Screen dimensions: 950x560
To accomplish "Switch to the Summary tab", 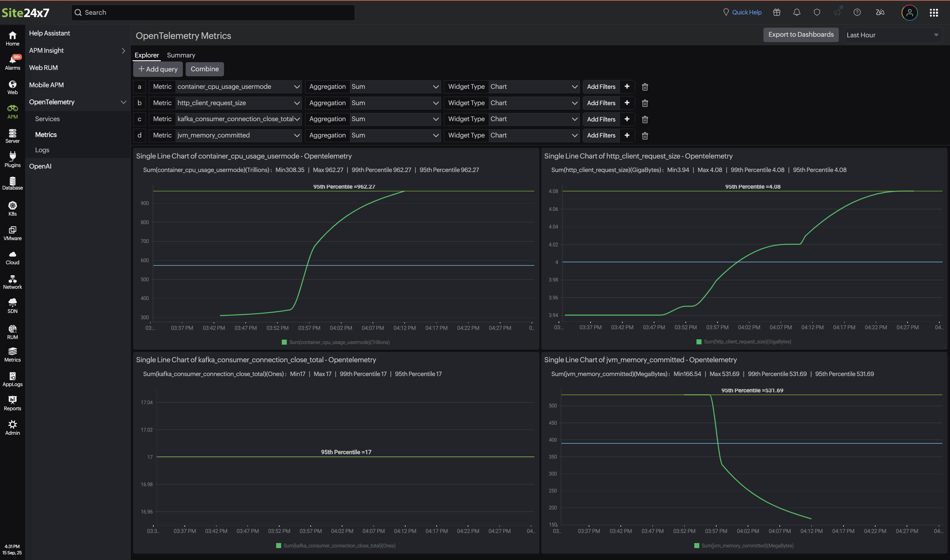I will click(181, 55).
